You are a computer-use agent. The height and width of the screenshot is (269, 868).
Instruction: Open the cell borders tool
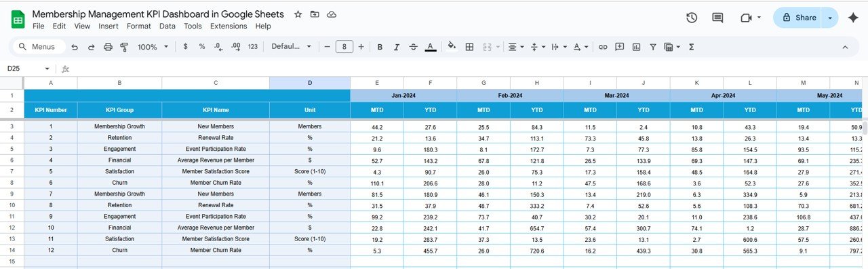pos(469,47)
